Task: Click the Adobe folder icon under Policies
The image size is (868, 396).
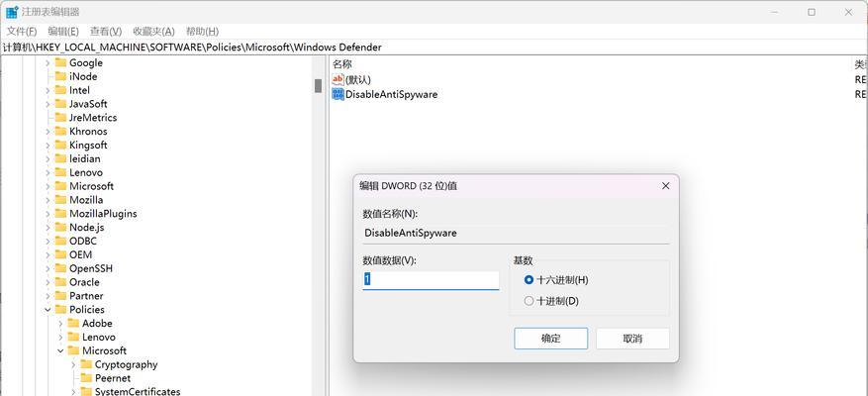Action: (x=73, y=323)
